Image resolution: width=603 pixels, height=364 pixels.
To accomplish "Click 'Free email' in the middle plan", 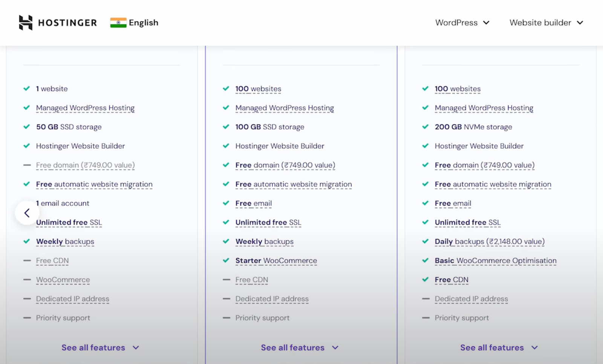I will [x=254, y=203].
